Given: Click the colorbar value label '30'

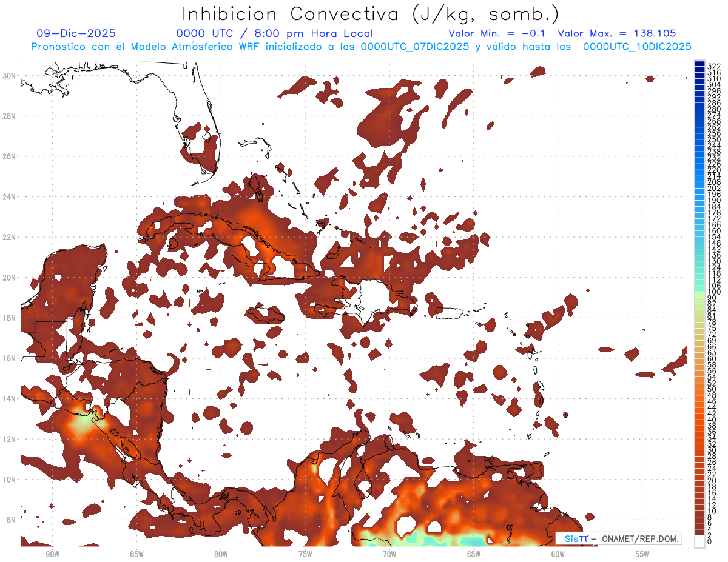Looking at the screenshot, I should coord(712,450).
